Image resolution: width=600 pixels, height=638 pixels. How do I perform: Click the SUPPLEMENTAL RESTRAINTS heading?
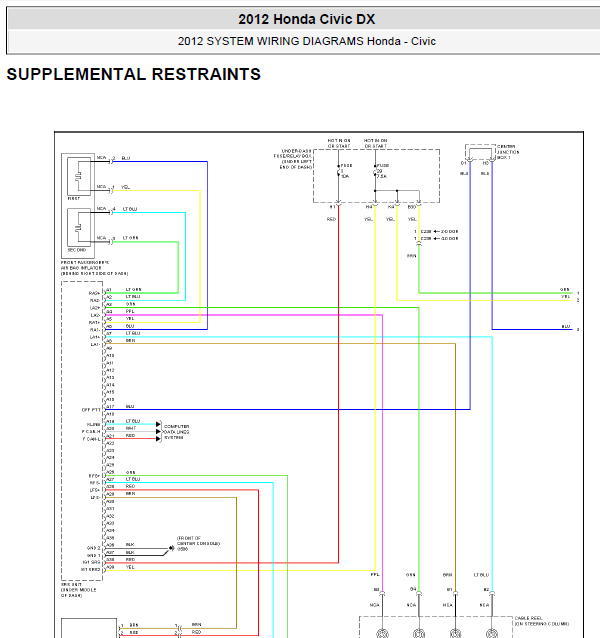click(133, 74)
